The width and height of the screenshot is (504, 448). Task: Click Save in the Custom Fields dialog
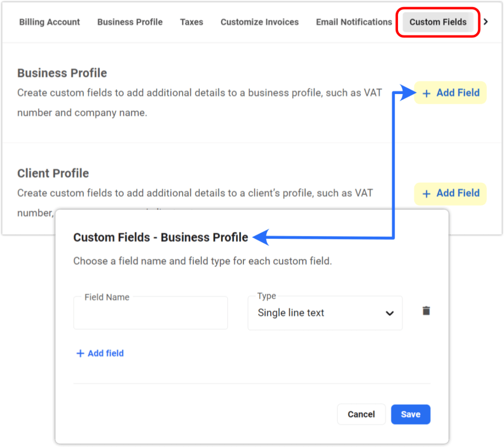[410, 414]
